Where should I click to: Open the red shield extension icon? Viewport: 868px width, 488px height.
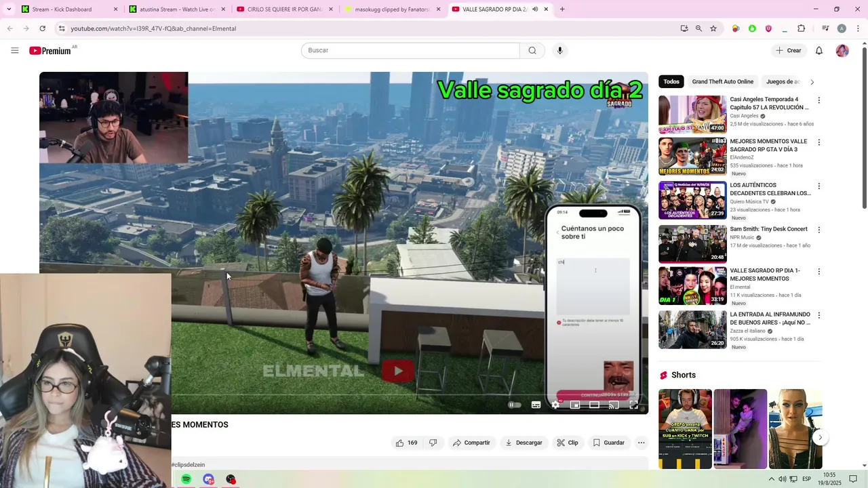click(x=768, y=28)
